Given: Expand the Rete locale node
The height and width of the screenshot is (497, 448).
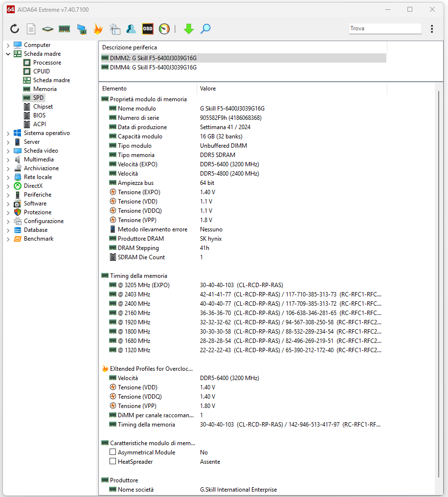Looking at the screenshot, I should point(8,178).
